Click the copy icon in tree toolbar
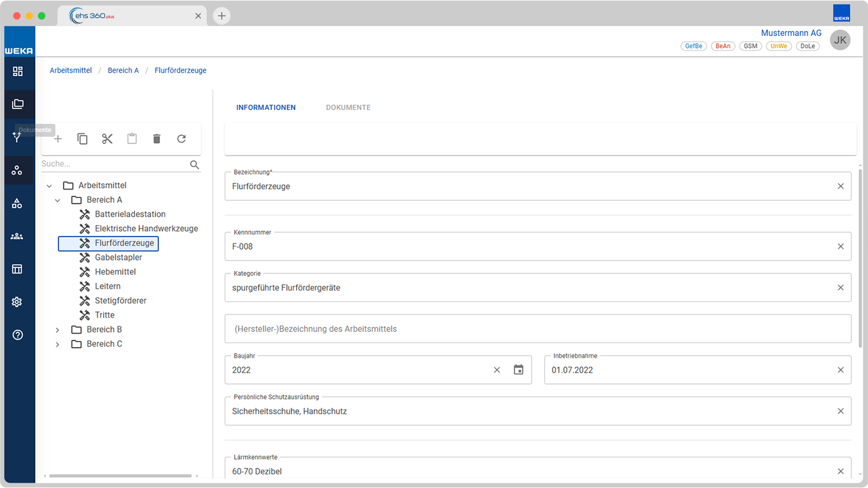 pyautogui.click(x=82, y=139)
